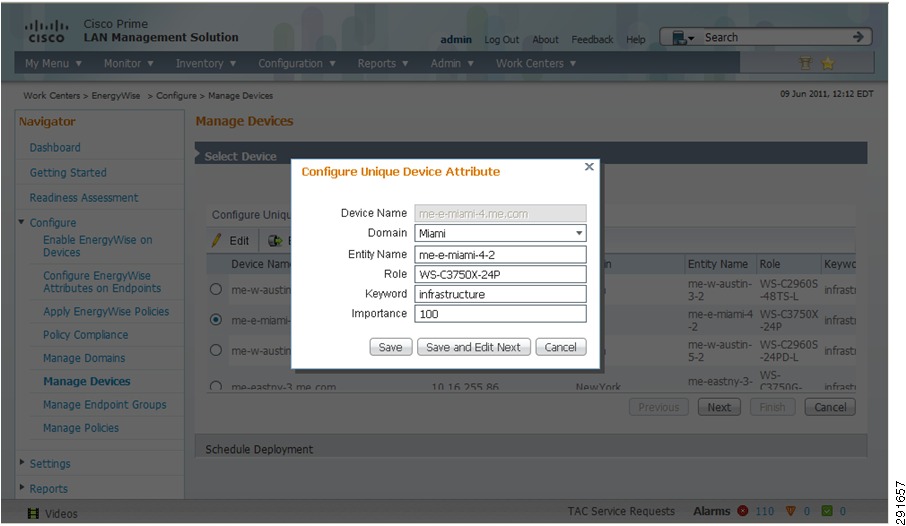906x526 pixels.
Task: Open the Domain dropdown showing Miami
Action: click(x=500, y=233)
